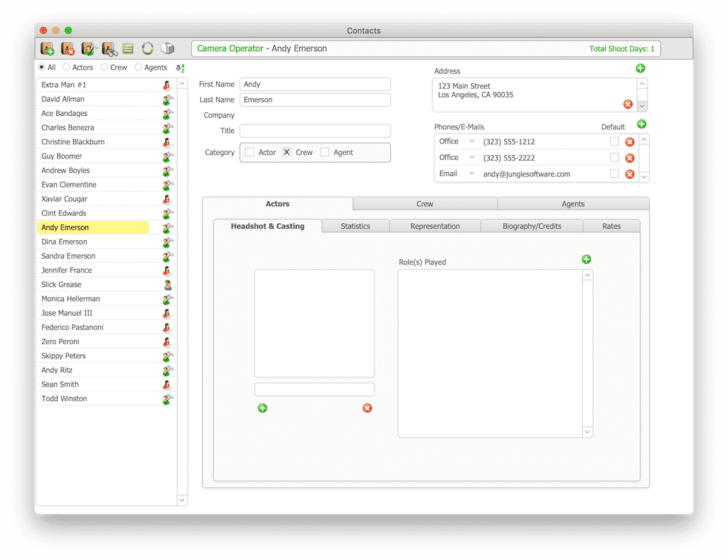Click the delete contact toolbar icon

[68, 49]
